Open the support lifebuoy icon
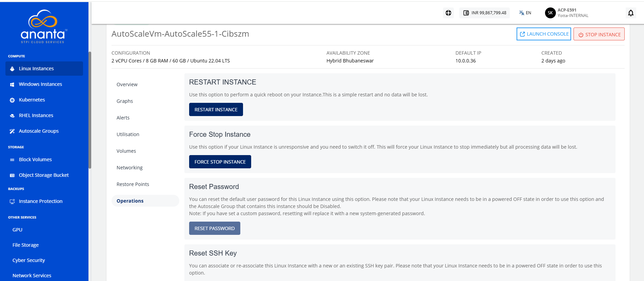The height and width of the screenshot is (281, 644). tap(448, 13)
